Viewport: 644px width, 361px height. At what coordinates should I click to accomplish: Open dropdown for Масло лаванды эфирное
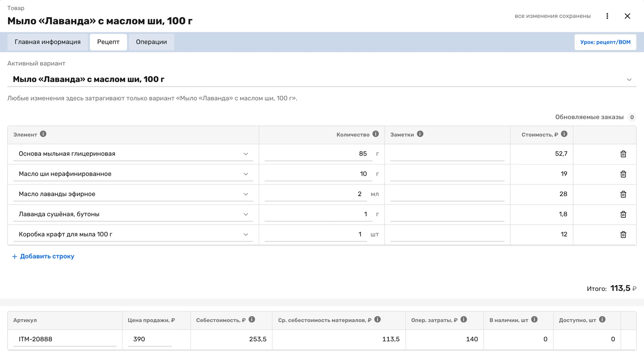(x=246, y=194)
